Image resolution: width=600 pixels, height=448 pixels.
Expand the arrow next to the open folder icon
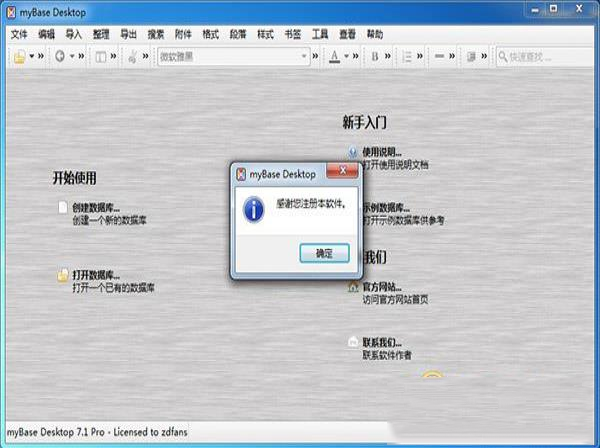tap(33, 56)
